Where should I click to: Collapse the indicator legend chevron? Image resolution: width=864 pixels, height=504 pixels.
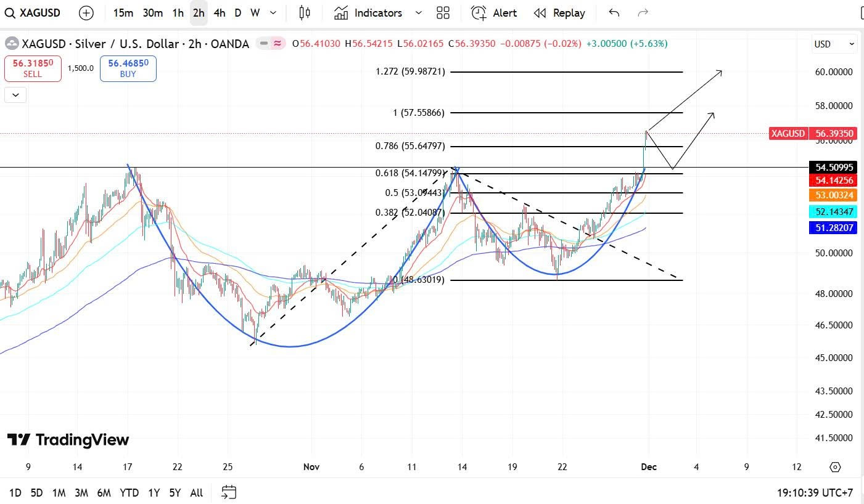(x=15, y=95)
